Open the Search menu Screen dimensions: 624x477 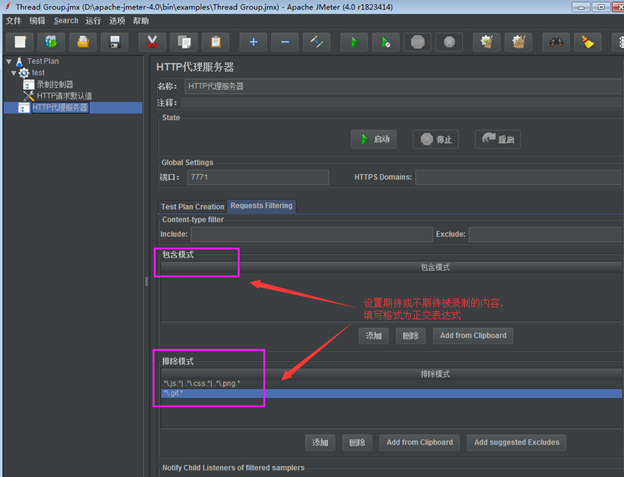point(66,21)
